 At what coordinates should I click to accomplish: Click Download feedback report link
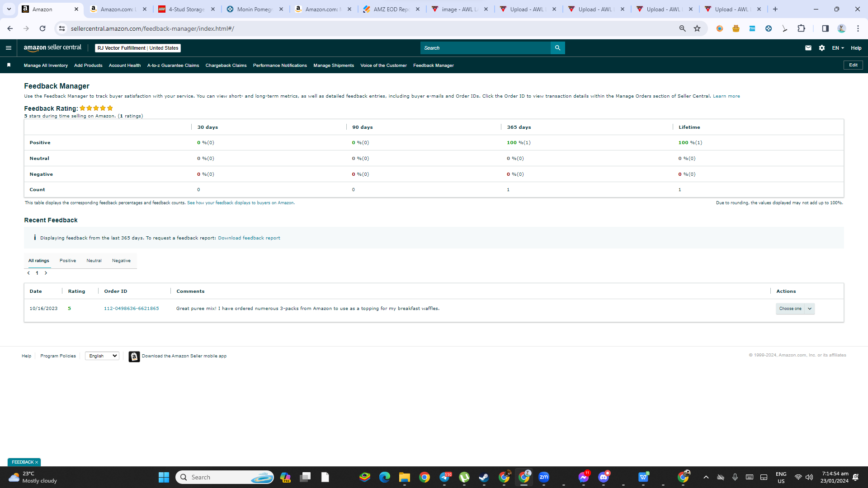(x=249, y=238)
